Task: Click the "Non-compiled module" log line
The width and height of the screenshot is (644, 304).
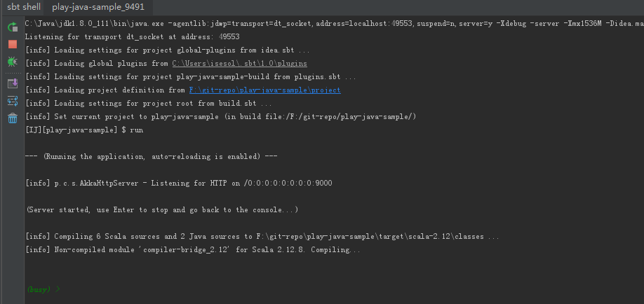Action: [x=193, y=250]
